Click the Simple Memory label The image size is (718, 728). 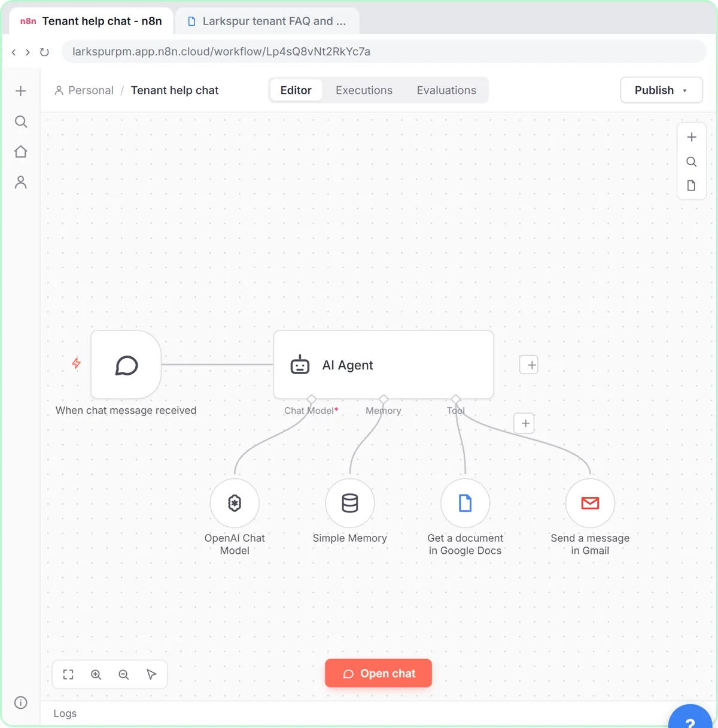350,538
